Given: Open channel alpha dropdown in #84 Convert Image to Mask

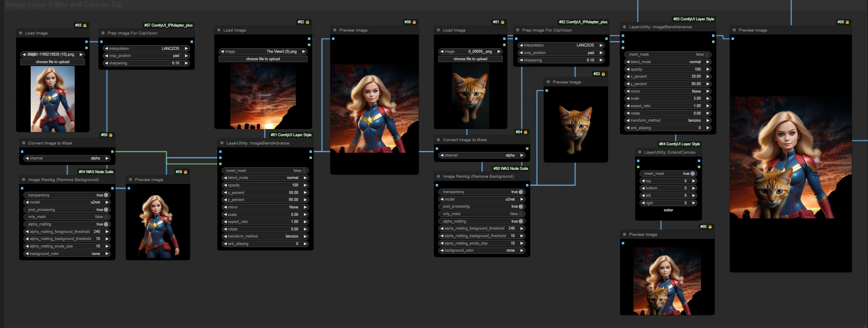Looking at the screenshot, I should coord(481,155).
